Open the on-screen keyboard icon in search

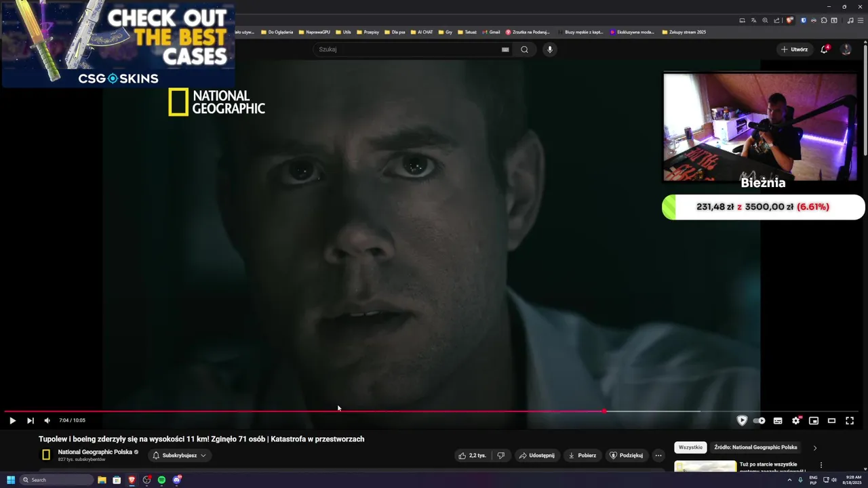(505, 49)
